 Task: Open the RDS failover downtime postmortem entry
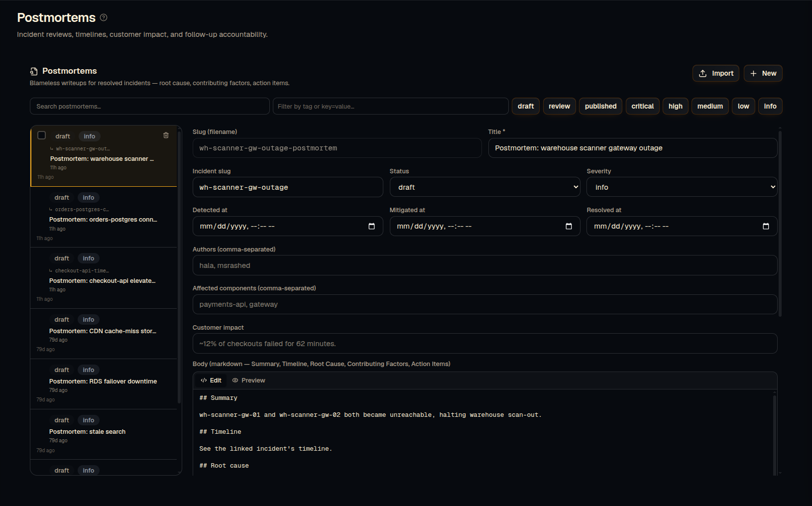[104, 384]
